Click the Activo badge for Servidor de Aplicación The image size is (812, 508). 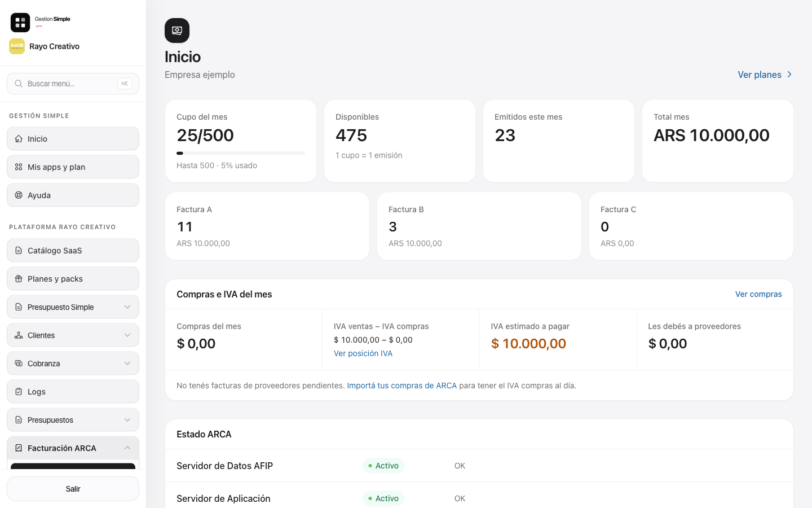(383, 498)
